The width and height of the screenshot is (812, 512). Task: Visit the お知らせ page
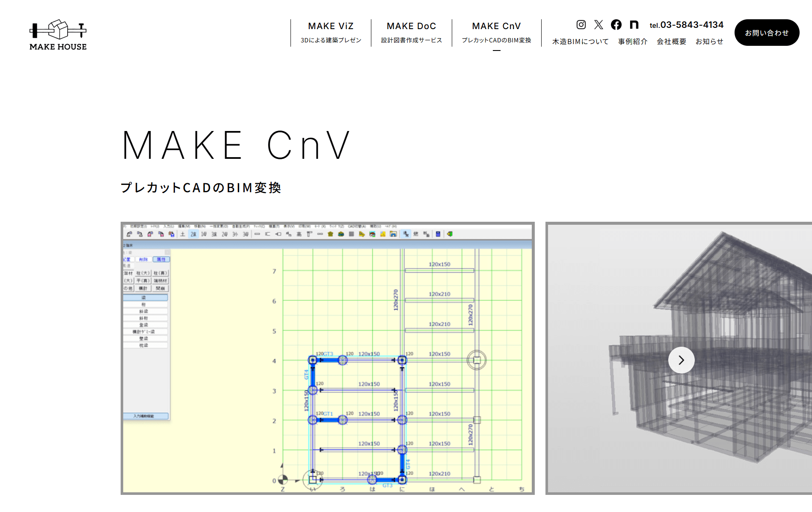[709, 42]
